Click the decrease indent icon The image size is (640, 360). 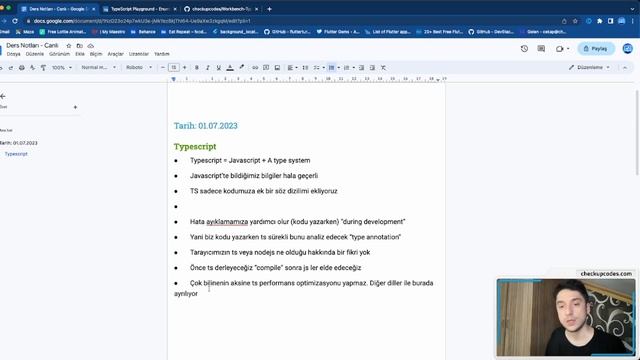tap(361, 68)
